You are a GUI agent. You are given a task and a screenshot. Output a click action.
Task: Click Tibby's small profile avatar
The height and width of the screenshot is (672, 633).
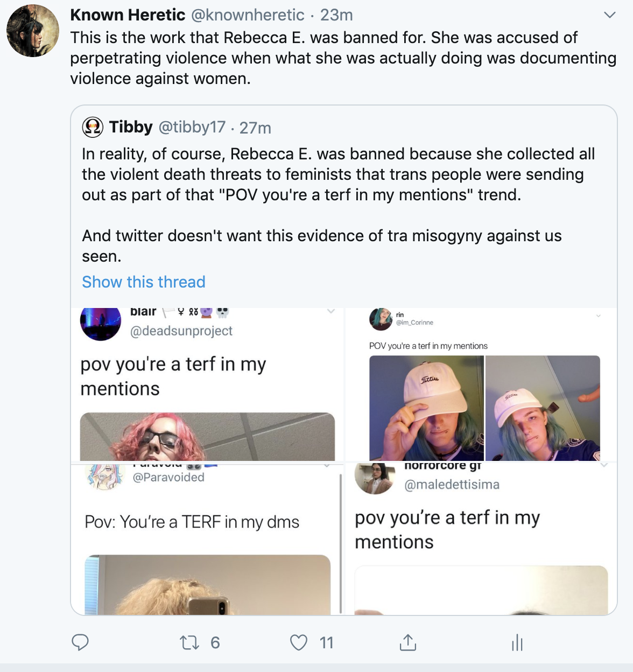[93, 127]
